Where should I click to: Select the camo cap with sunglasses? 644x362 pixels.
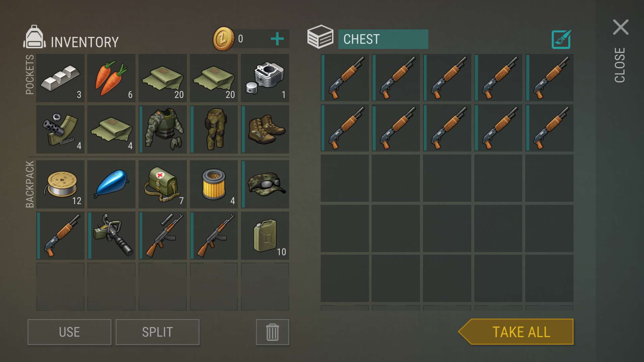click(265, 184)
